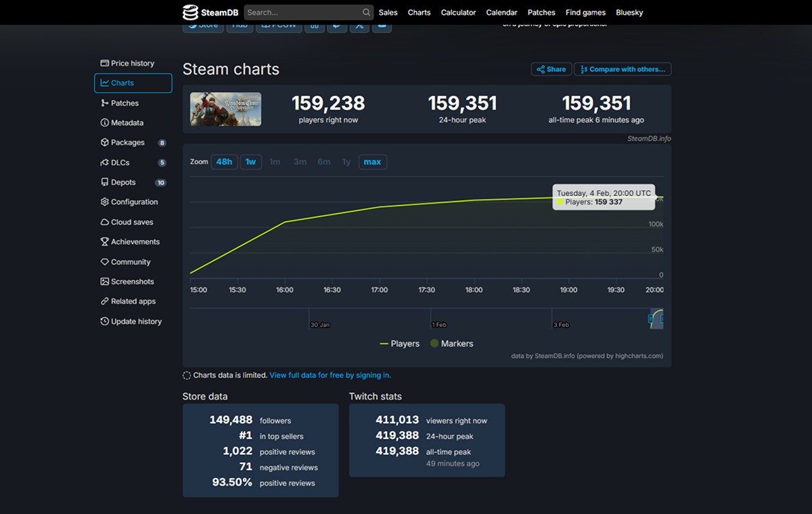The width and height of the screenshot is (812, 514).
Task: Click the '411,013' viewers right now value
Action: click(x=397, y=420)
